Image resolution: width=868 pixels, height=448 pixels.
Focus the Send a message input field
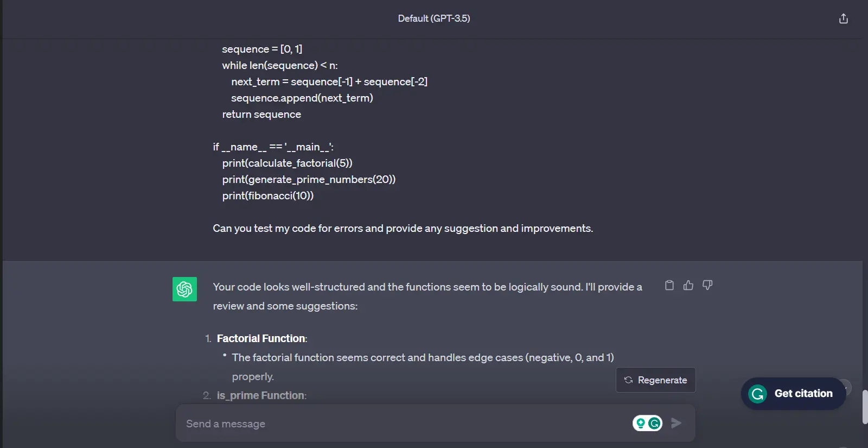click(401, 424)
